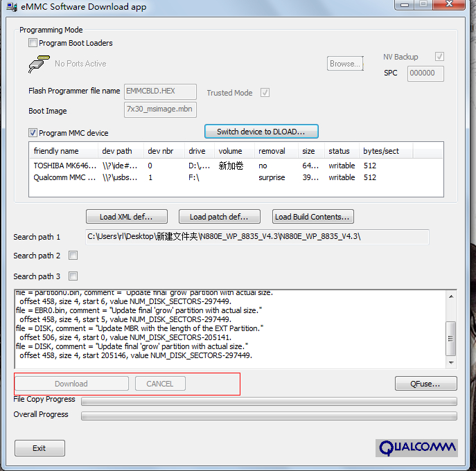Click the eMMC app title bar icon
The width and height of the screenshot is (476, 471).
12,6
